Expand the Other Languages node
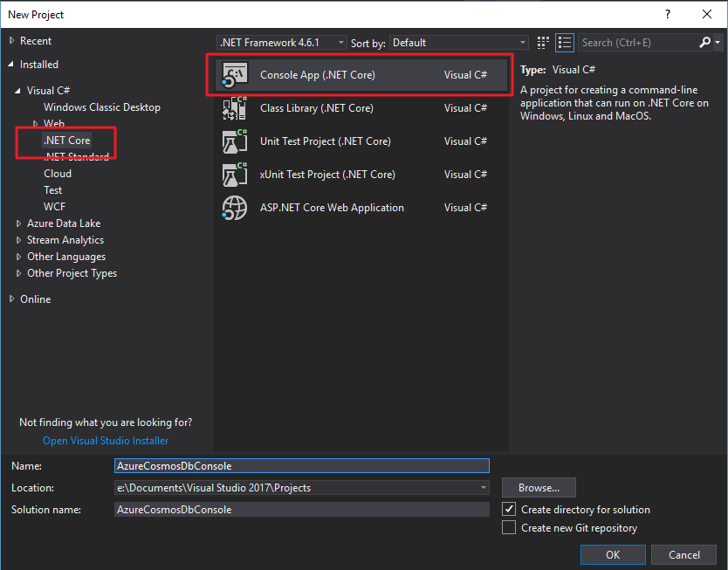728x570 pixels. point(18,257)
